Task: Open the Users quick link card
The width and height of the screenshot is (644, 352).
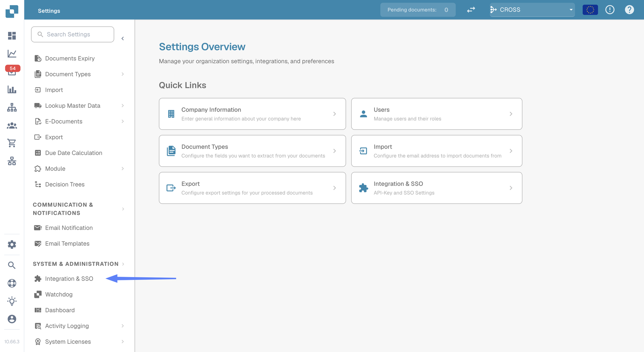Action: (436, 114)
